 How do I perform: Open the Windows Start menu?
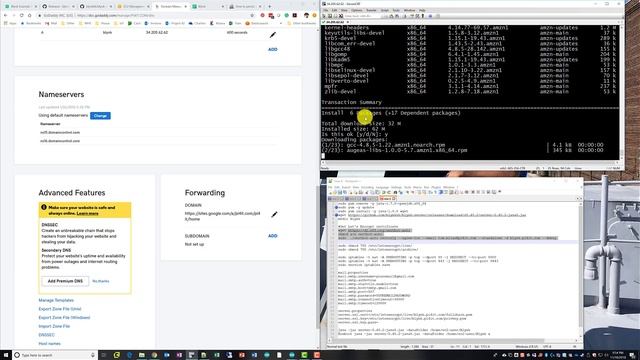[5, 355]
